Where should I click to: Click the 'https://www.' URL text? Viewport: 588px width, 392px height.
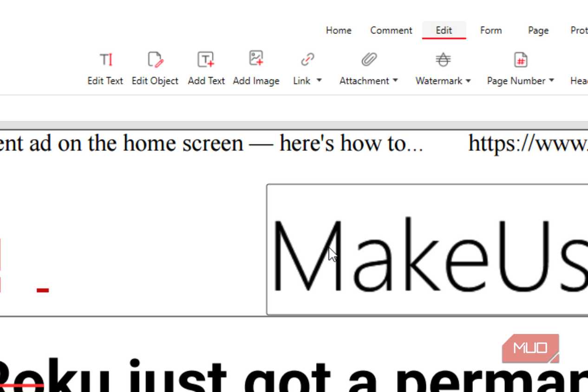point(528,143)
